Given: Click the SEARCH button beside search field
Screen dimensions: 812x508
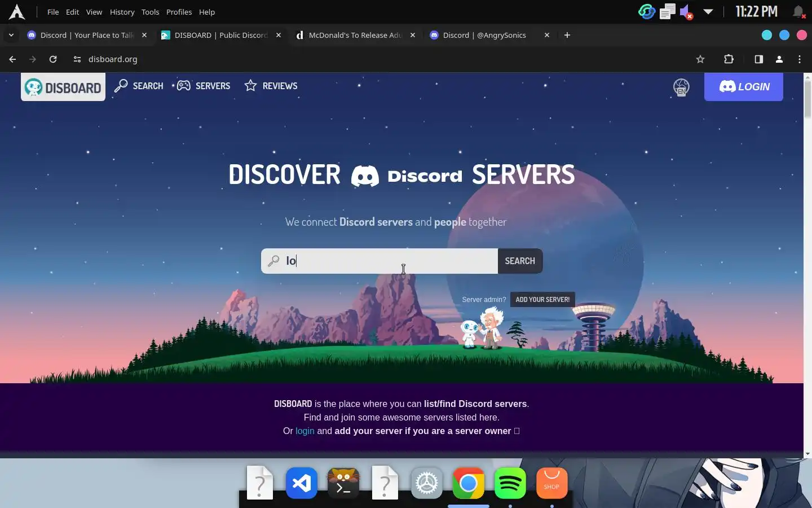Looking at the screenshot, I should (520, 261).
